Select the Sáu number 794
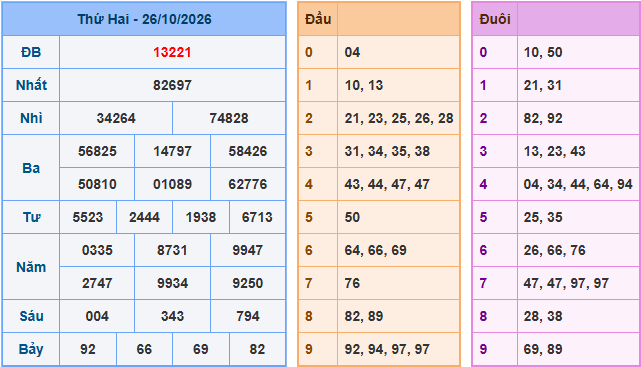 point(248,316)
